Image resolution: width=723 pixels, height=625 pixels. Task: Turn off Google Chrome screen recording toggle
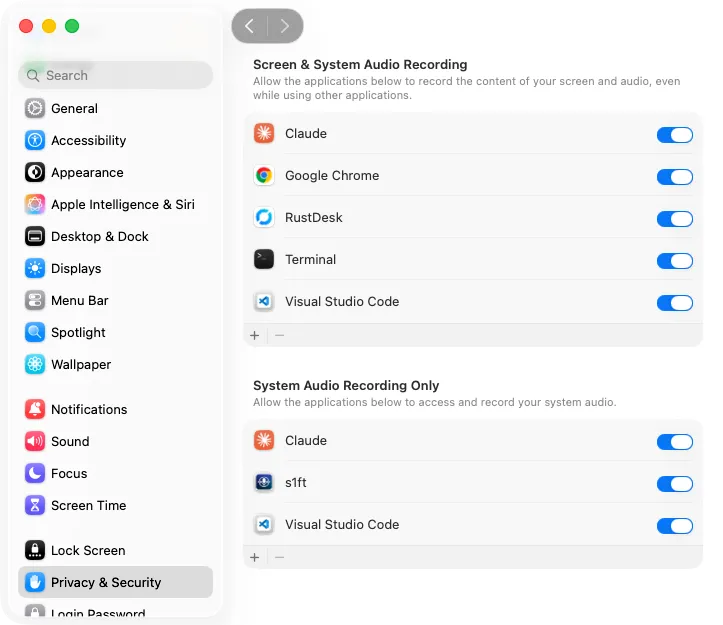coord(675,177)
